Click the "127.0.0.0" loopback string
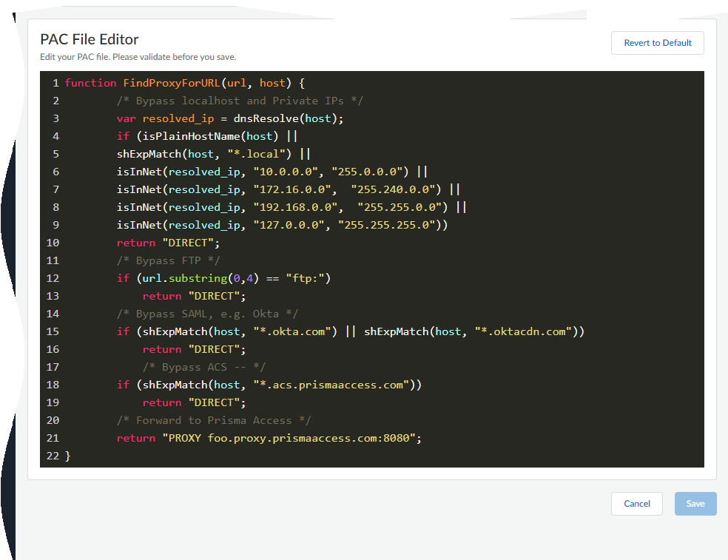The width and height of the screenshot is (728, 560). (289, 225)
